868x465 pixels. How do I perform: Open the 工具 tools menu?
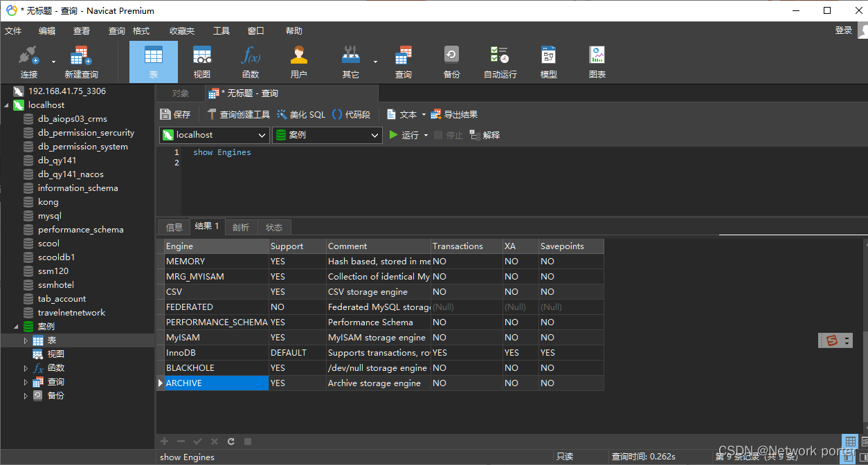pyautogui.click(x=221, y=30)
